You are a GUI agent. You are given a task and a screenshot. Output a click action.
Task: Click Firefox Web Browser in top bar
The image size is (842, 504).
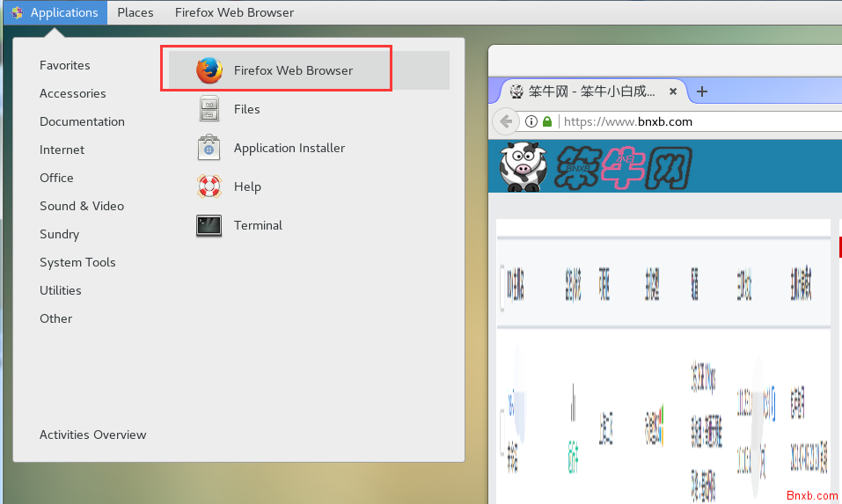234,12
